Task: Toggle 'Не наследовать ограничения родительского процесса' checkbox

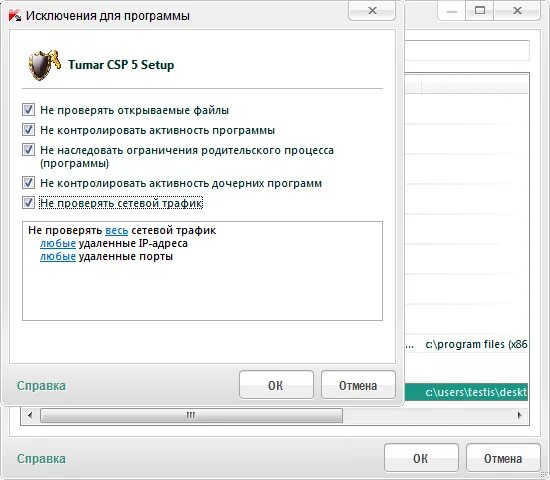Action: [28, 150]
